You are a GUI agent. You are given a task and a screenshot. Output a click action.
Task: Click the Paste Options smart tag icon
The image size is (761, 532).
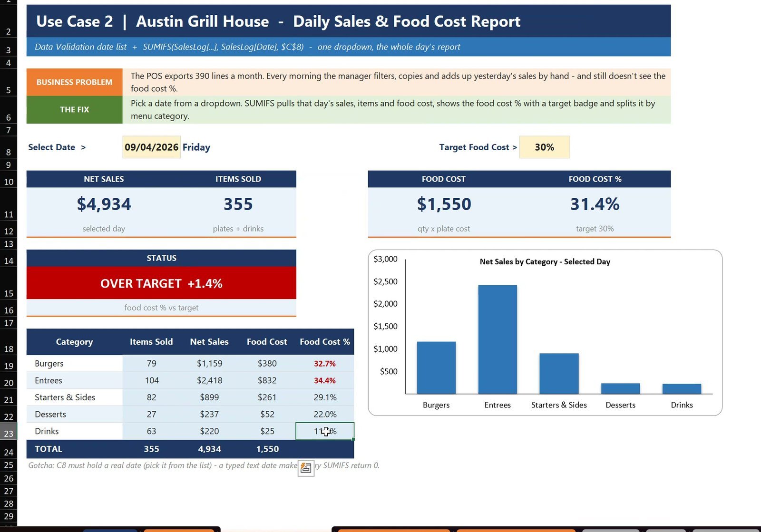click(x=306, y=468)
